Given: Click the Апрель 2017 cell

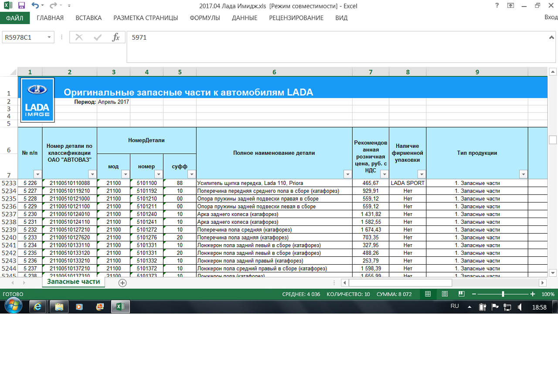Looking at the screenshot, I should pyautogui.click(x=113, y=102).
